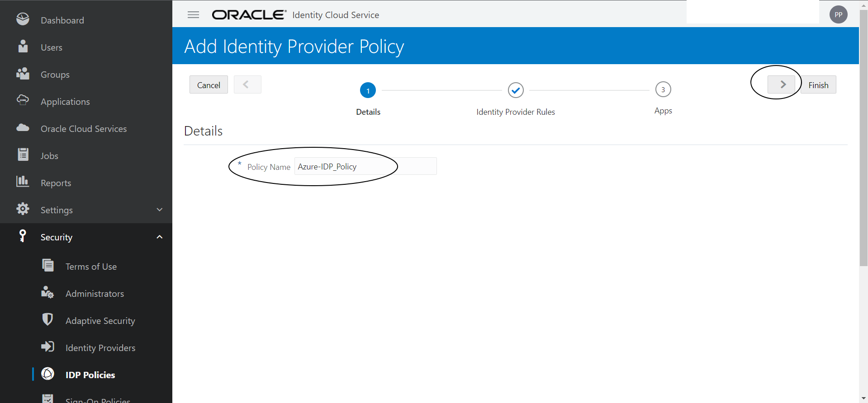The width and height of the screenshot is (868, 403).
Task: Click the Security key icon
Action: (x=23, y=236)
